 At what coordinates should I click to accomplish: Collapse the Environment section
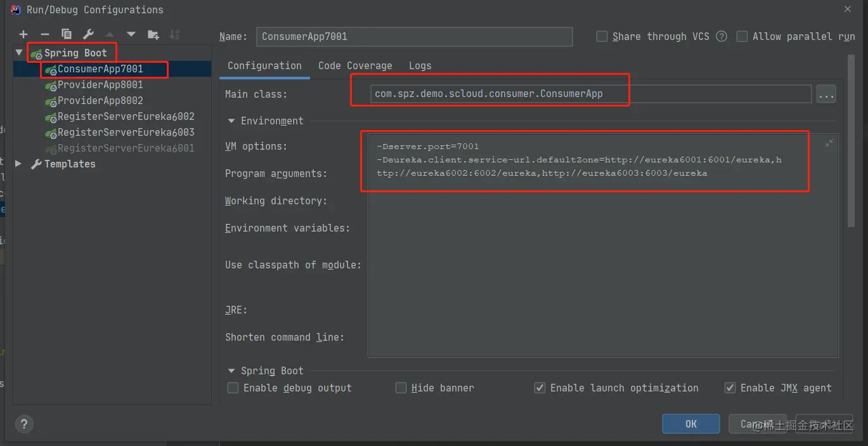coord(231,121)
